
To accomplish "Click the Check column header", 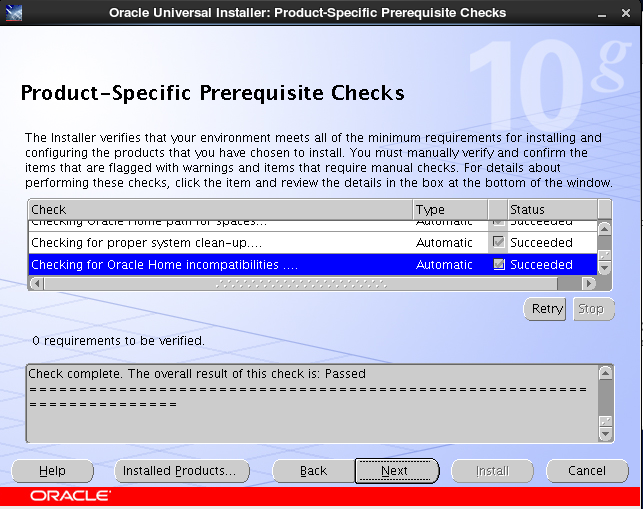I will point(221,210).
